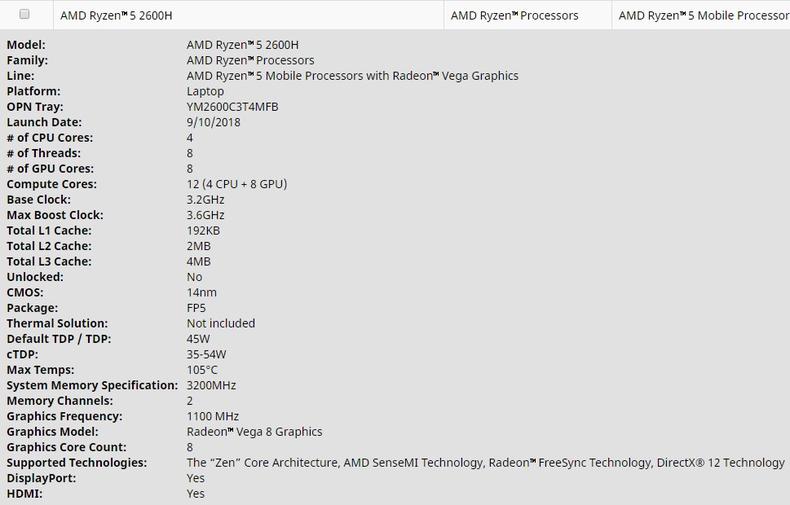Click the Max Boost Clock value 3.6GHz

pyautogui.click(x=205, y=215)
